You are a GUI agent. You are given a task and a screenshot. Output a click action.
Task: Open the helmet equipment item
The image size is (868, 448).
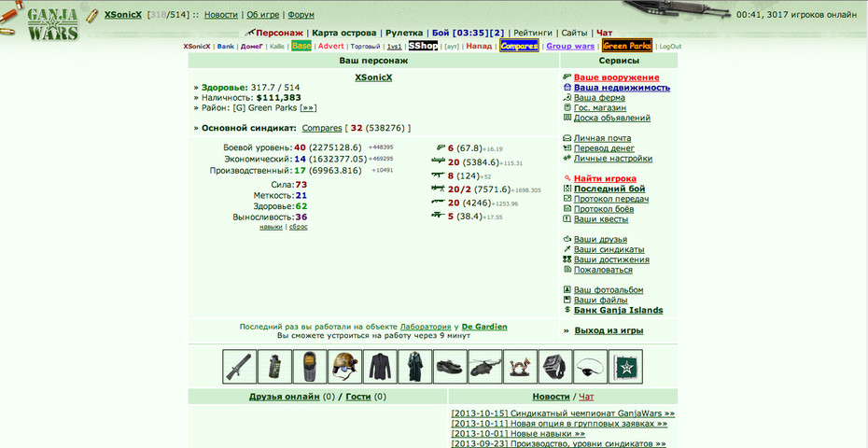[344, 367]
